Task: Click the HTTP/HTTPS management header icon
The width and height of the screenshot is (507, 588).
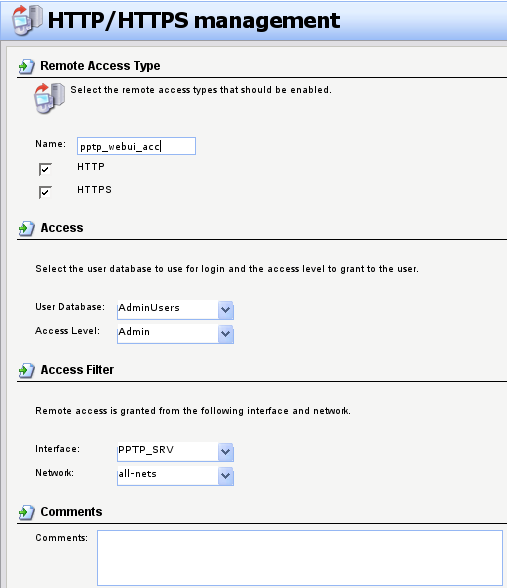Action: pos(27,20)
